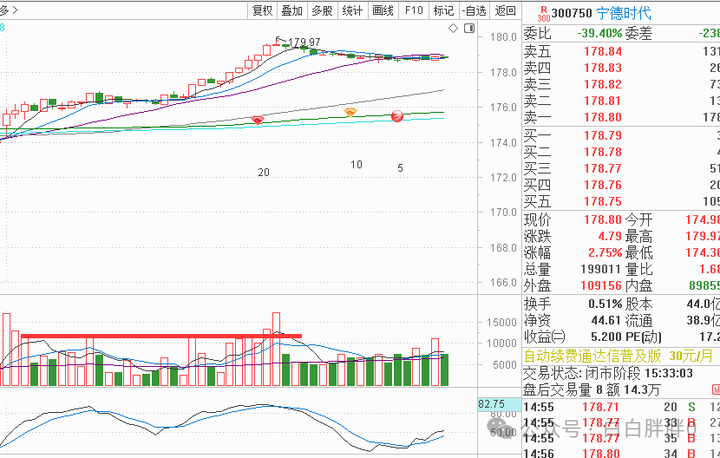Click the 买五 price 178.75

point(602,202)
